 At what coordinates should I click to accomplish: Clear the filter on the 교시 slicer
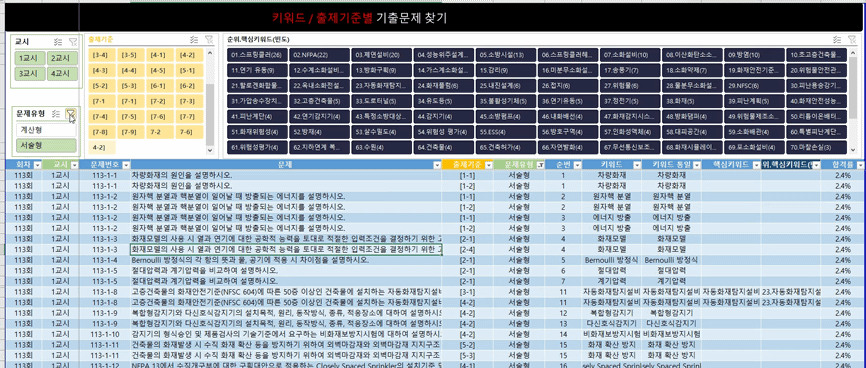[x=72, y=41]
